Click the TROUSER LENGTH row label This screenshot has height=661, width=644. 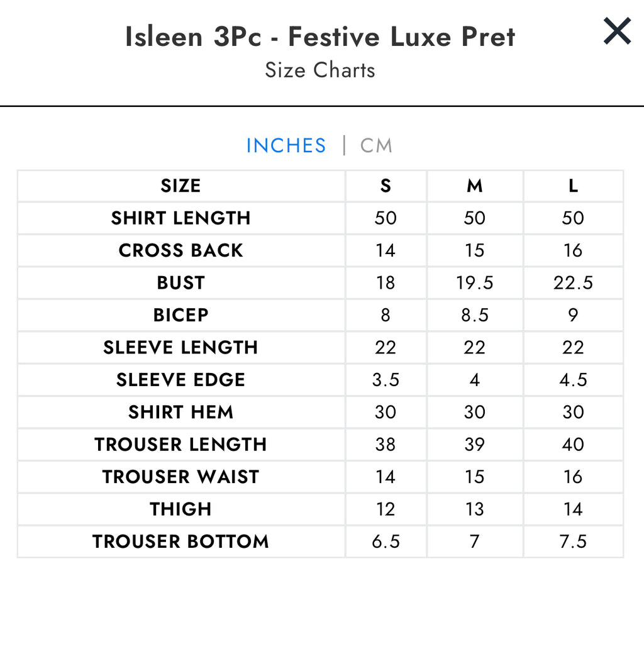(180, 444)
